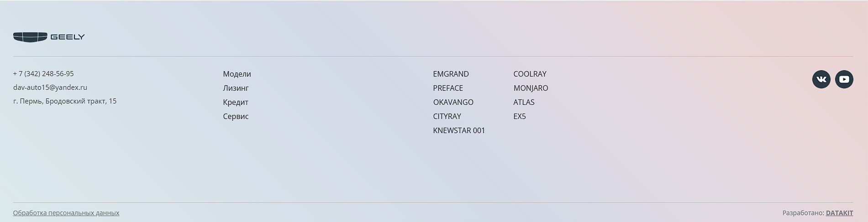
Task: Email dav-auto15@yandex.ru
Action: 50,87
